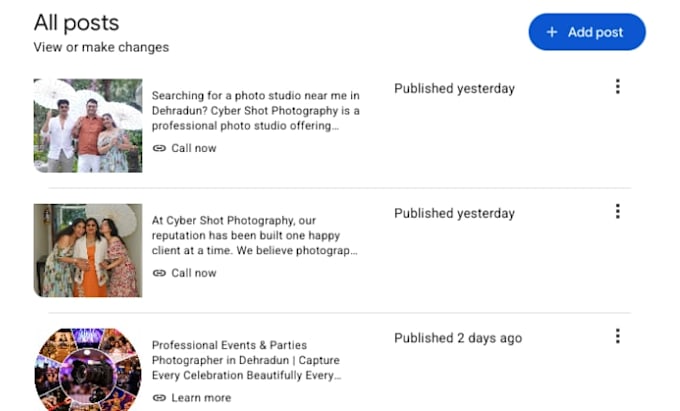Click the plus icon in Add post
Screen dimensions: 680x411
pyautogui.click(x=552, y=32)
